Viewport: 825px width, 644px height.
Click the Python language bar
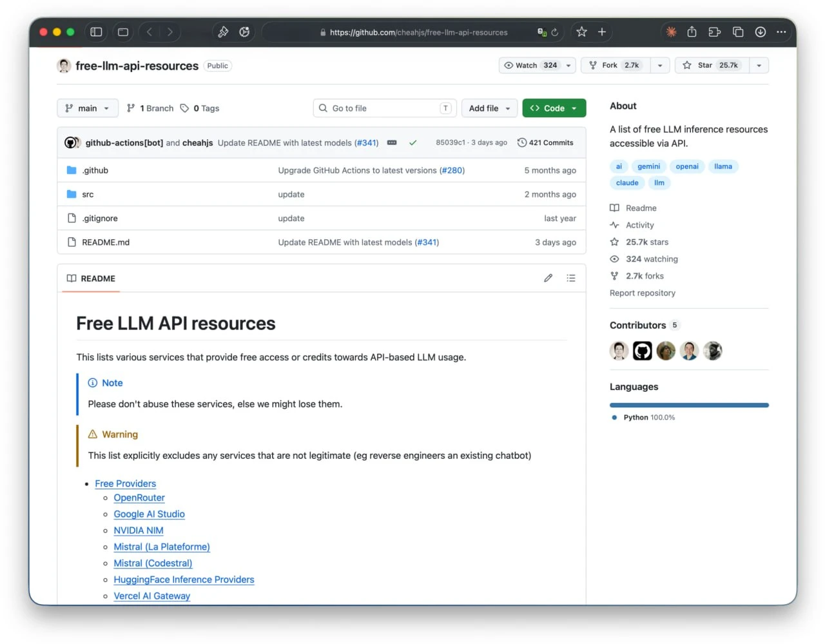pyautogui.click(x=689, y=405)
